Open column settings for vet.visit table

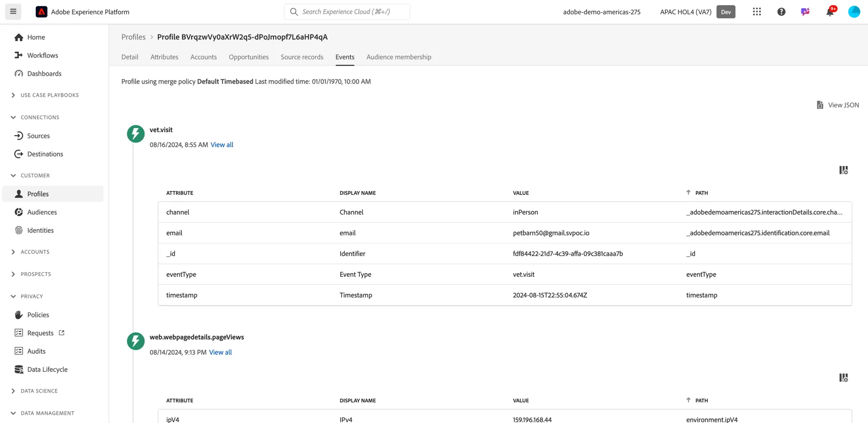click(843, 170)
